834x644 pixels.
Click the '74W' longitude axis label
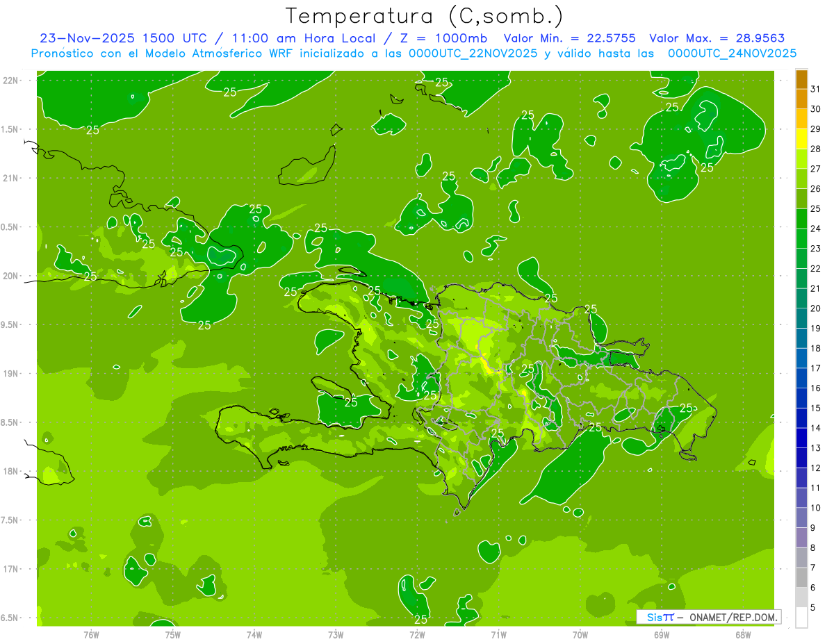pyautogui.click(x=254, y=634)
